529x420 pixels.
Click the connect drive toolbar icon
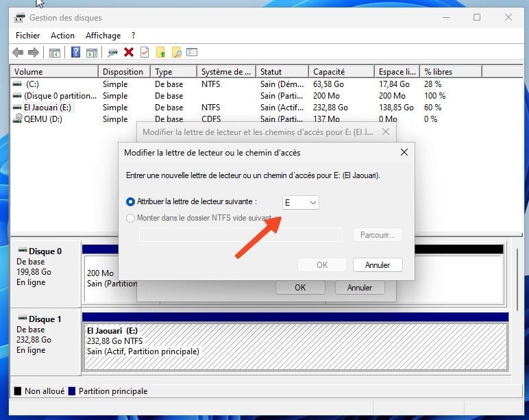click(112, 52)
